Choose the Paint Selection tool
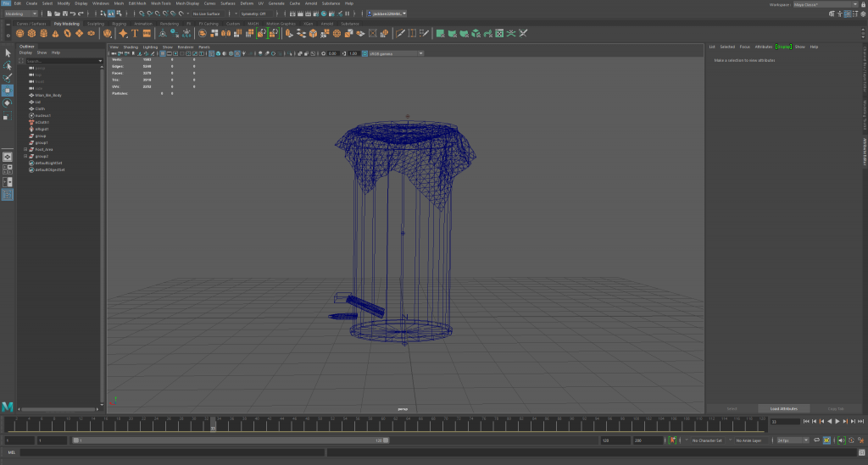This screenshot has width=868, height=465. (8, 77)
